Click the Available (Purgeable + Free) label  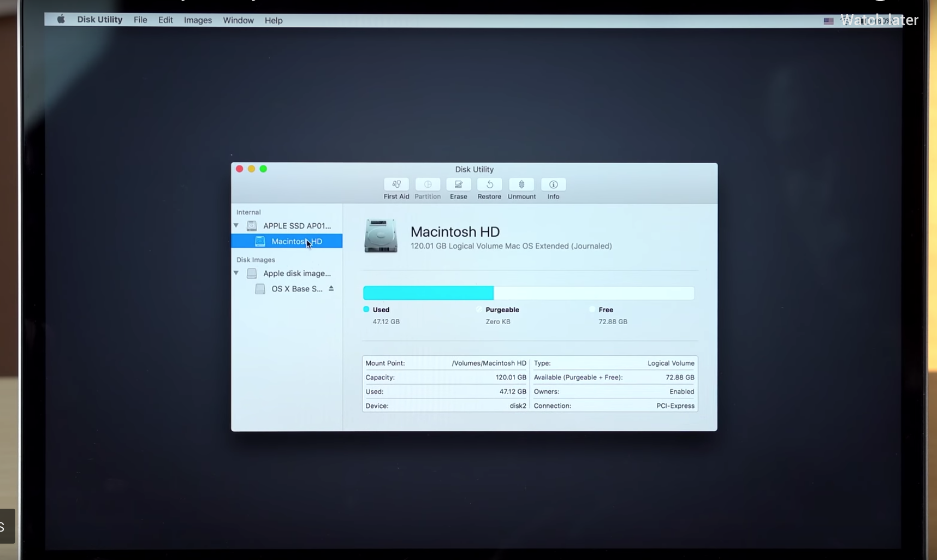click(578, 377)
